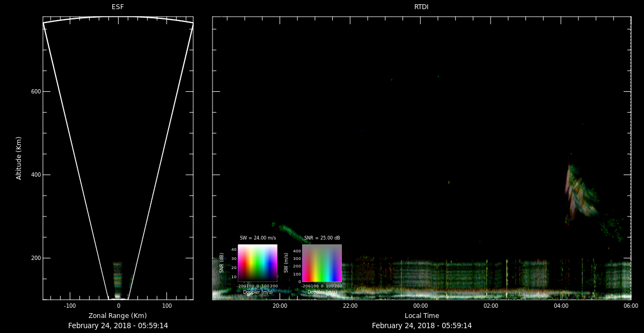Image resolution: width=644 pixels, height=333 pixels.
Task: Select the 600 altitude tick label
Action: pyautogui.click(x=36, y=91)
